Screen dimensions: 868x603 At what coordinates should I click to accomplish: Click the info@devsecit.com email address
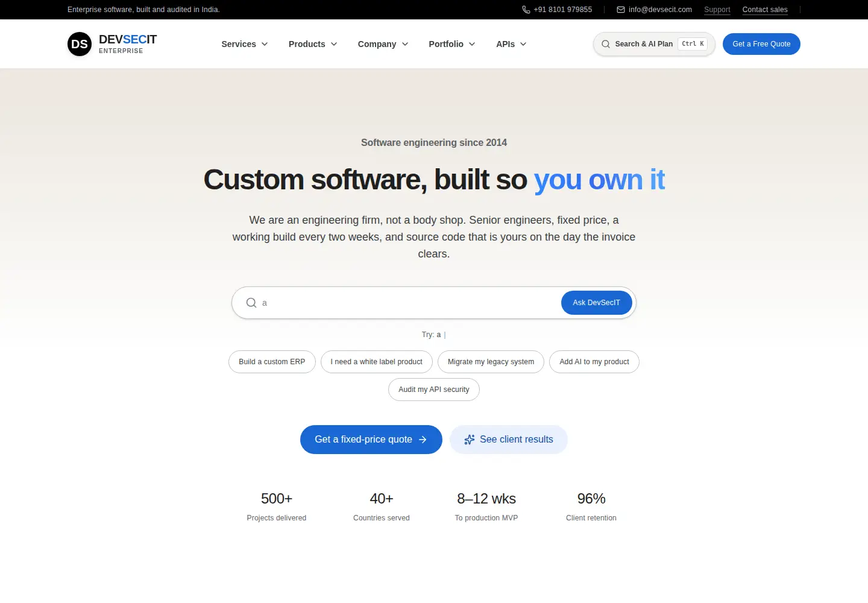[660, 10]
